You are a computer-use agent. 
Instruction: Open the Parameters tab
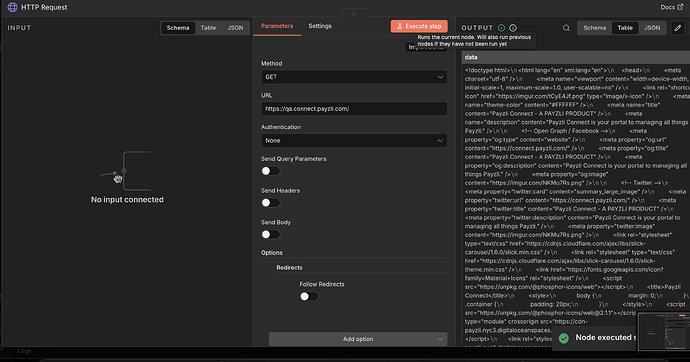coord(277,26)
